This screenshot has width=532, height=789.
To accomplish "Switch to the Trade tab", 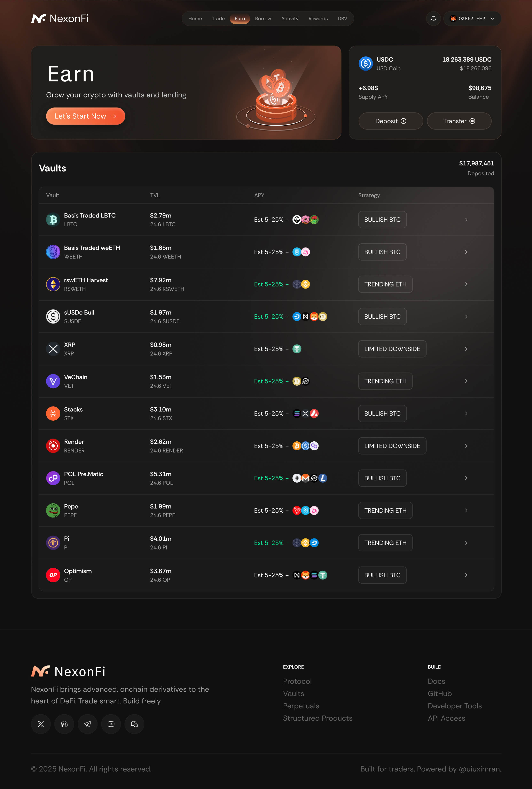I will pyautogui.click(x=218, y=19).
